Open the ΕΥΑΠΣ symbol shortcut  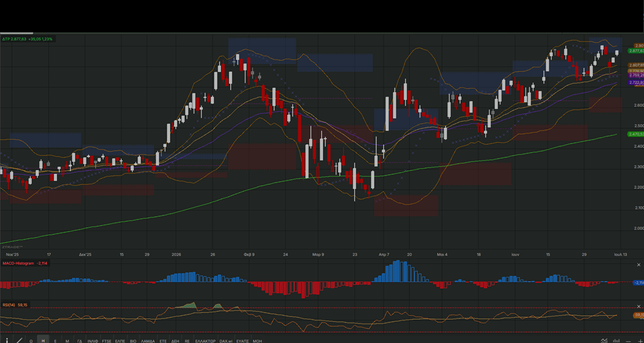(243, 340)
